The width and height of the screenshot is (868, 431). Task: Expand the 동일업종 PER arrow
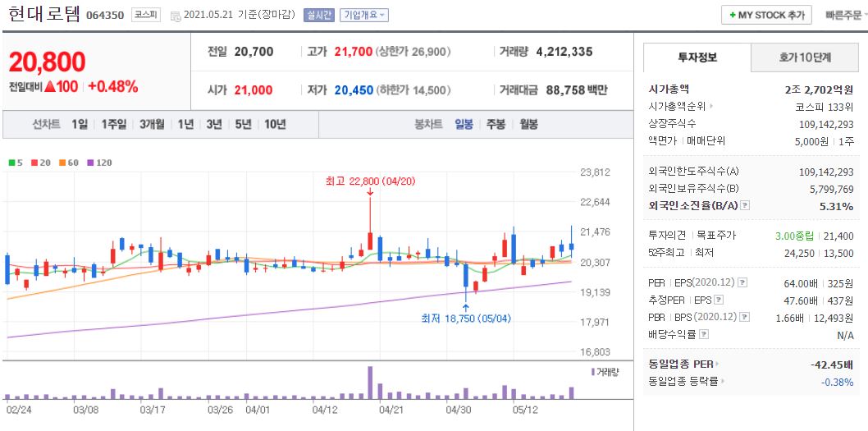717,365
